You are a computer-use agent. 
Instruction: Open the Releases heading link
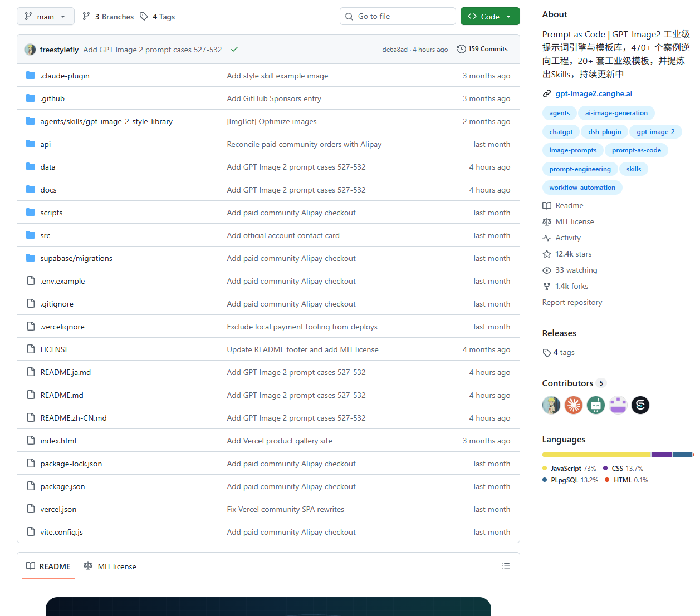(559, 333)
